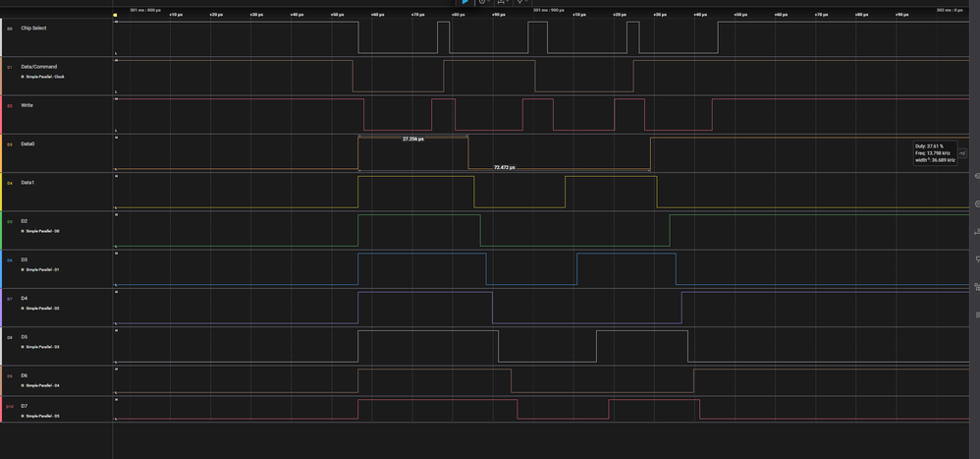The width and height of the screenshot is (980, 459).
Task: Click channel index D1 beside Data/Command
Action: (x=10, y=67)
